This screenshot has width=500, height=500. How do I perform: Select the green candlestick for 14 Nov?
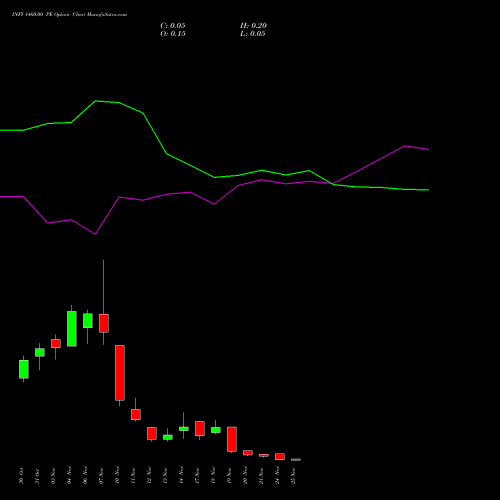[184, 429]
